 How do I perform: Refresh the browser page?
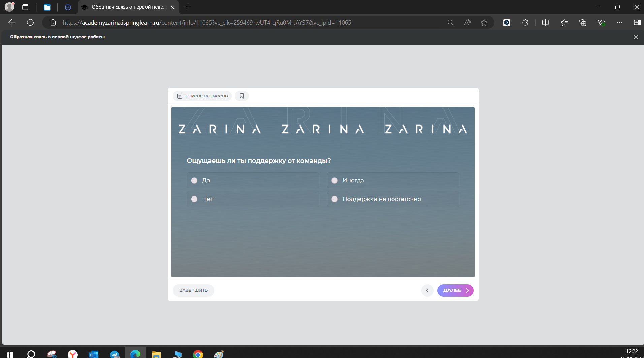pos(30,23)
